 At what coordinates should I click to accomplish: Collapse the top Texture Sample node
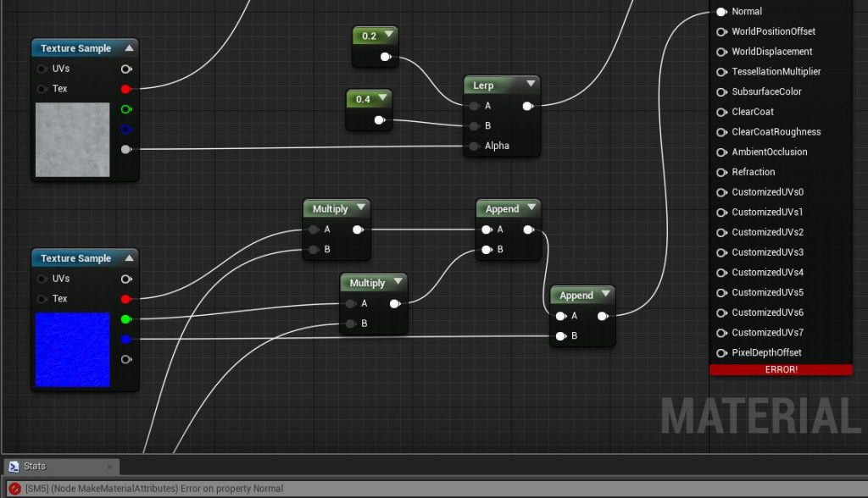tap(128, 47)
